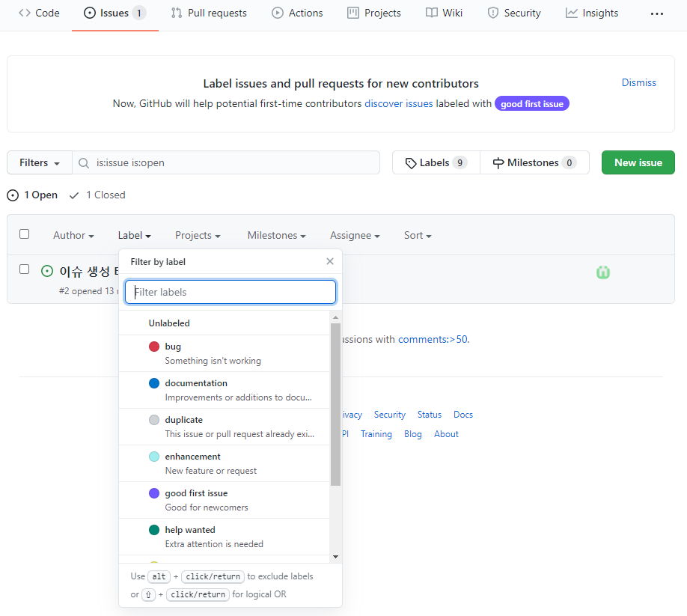
Task: Open the footer Training link
Action: (x=376, y=433)
